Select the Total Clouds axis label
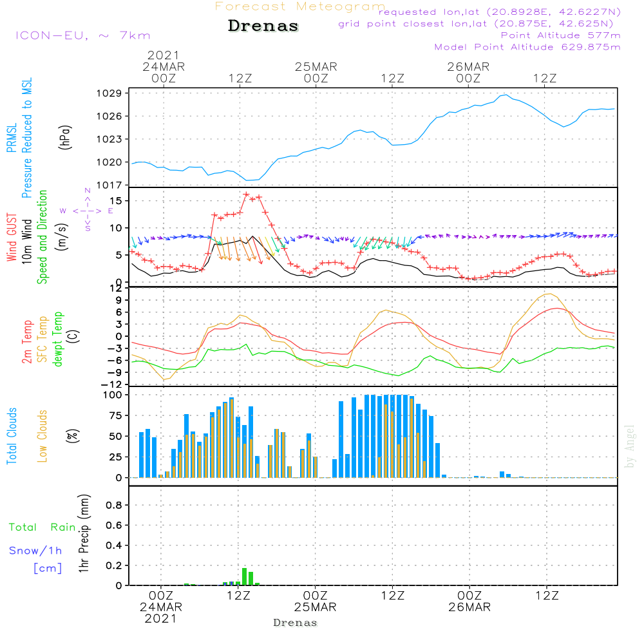Screen dimensions: 644x644 pos(11,436)
